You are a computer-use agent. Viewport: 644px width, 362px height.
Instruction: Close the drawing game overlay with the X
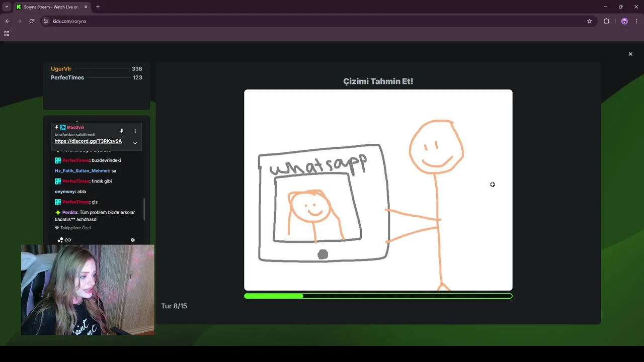pyautogui.click(x=630, y=54)
